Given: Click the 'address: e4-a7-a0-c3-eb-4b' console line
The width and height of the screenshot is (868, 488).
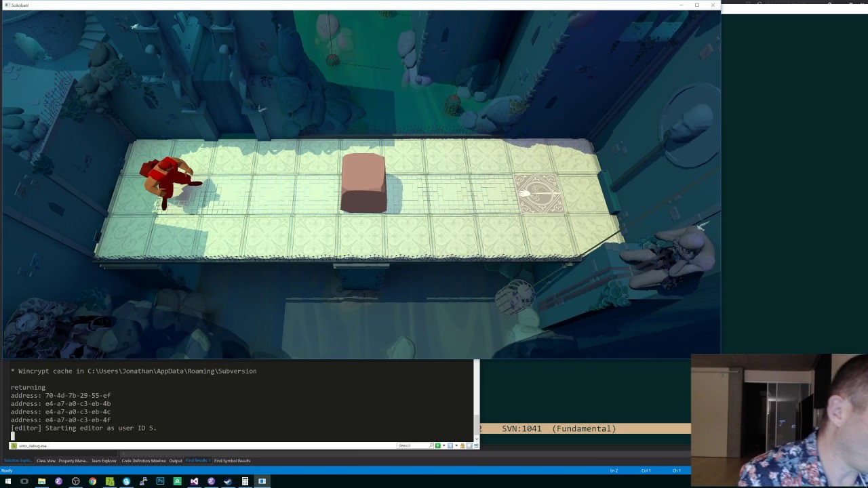Looking at the screenshot, I should 60,404.
